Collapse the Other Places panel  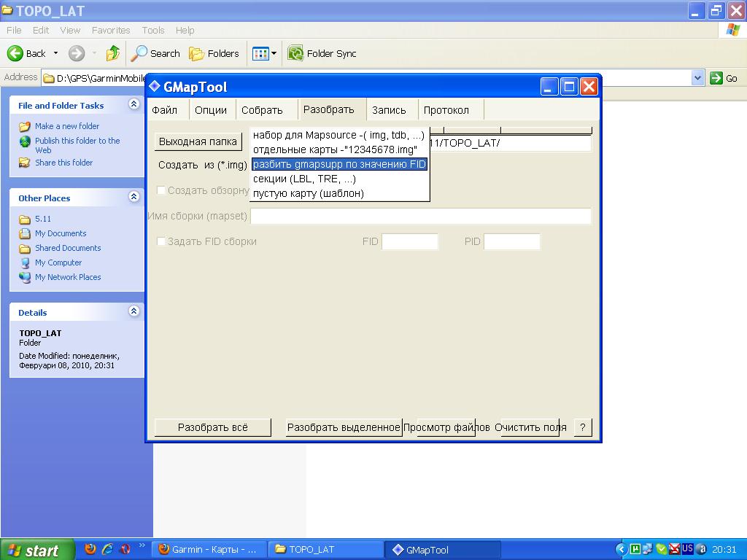(133, 197)
